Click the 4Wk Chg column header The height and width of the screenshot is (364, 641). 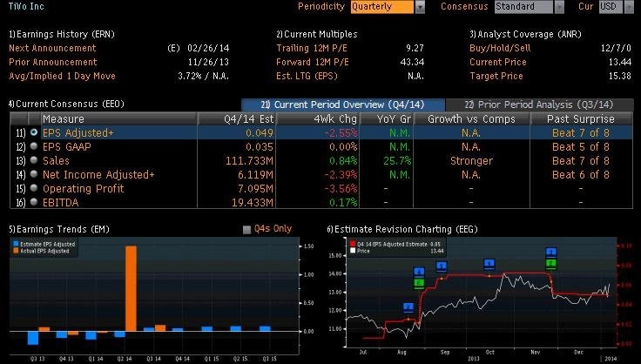pos(318,119)
